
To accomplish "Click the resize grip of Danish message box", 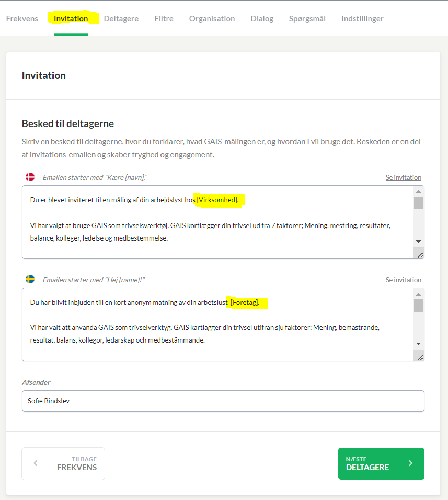I will [420, 255].
